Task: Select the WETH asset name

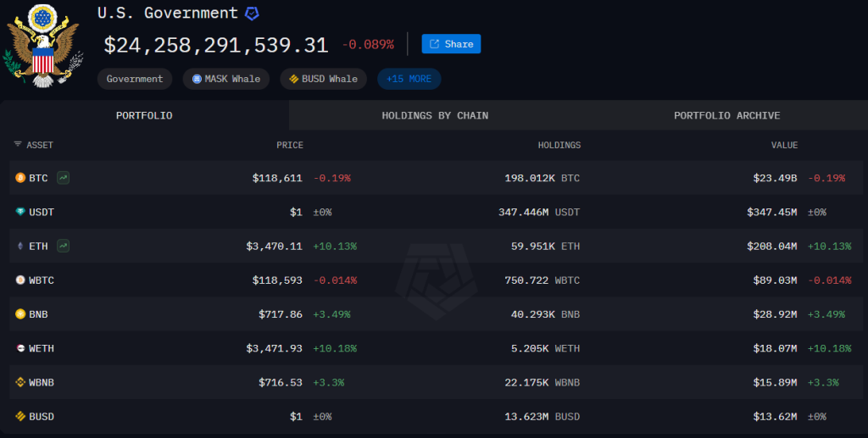Action: click(42, 348)
